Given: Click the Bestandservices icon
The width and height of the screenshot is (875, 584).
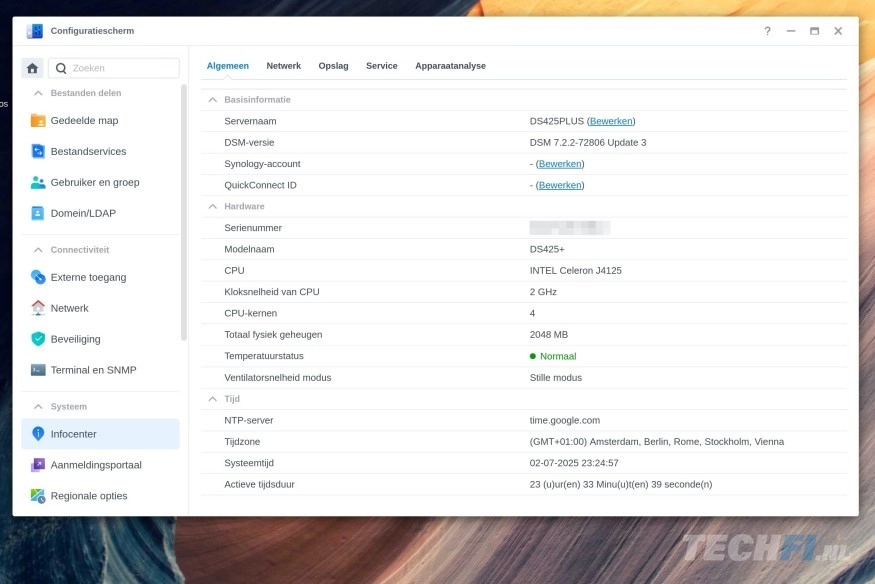Looking at the screenshot, I should pos(38,151).
